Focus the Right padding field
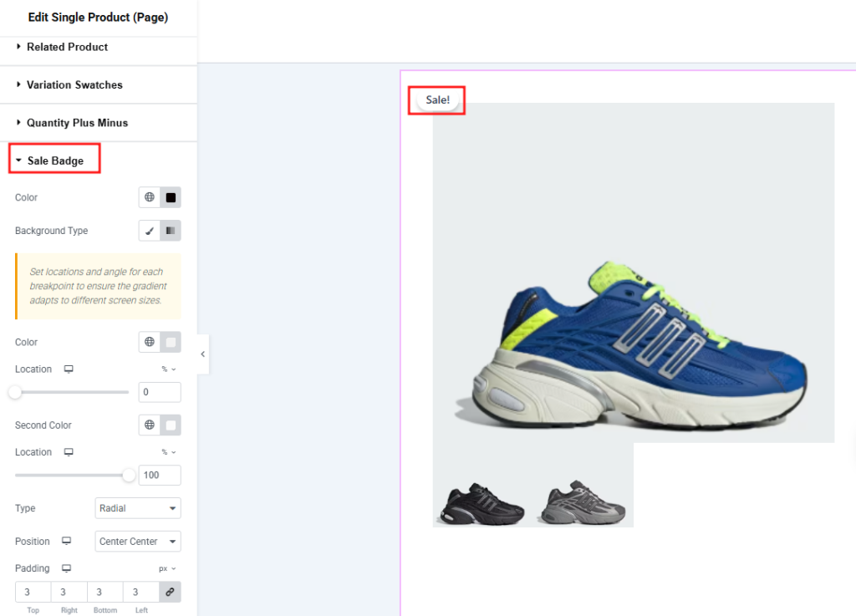Screen dimensions: 856x616 point(69,592)
